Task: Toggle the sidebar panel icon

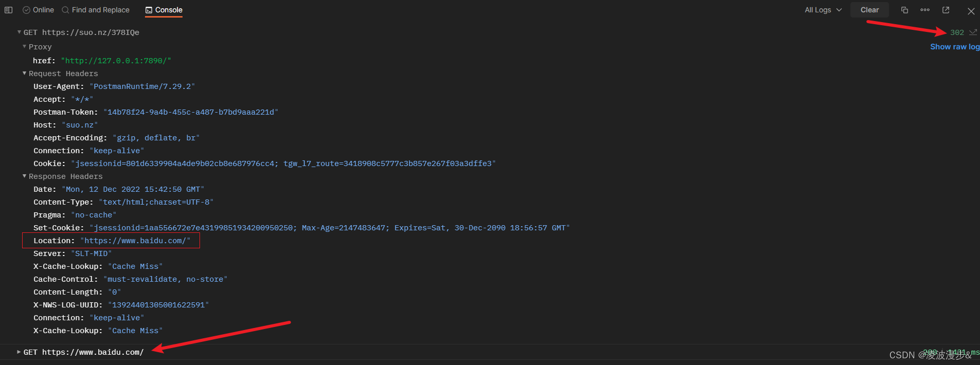Action: click(x=8, y=10)
